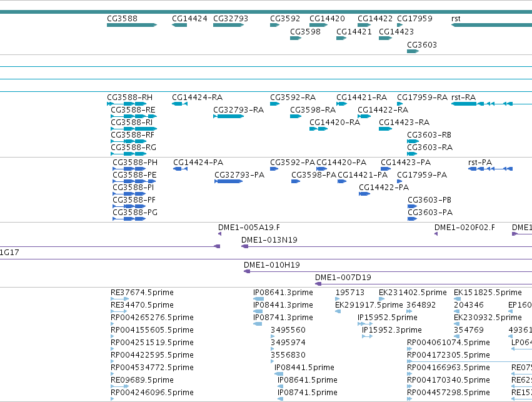Open transcript CG17959-RA
The width and height of the screenshot is (532, 402).
tap(422, 98)
